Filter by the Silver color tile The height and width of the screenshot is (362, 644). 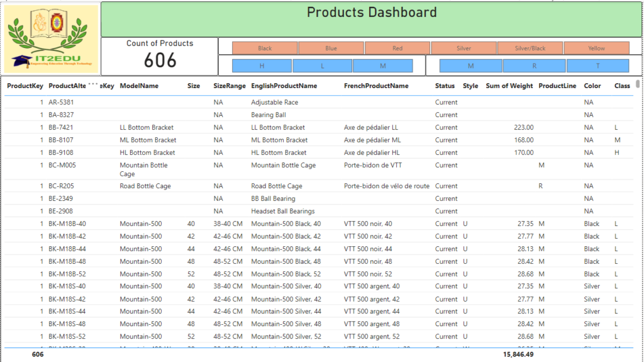(464, 48)
